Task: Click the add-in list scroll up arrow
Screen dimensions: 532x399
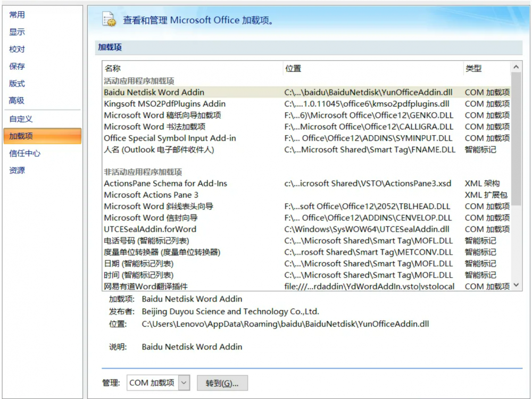Action: point(516,67)
